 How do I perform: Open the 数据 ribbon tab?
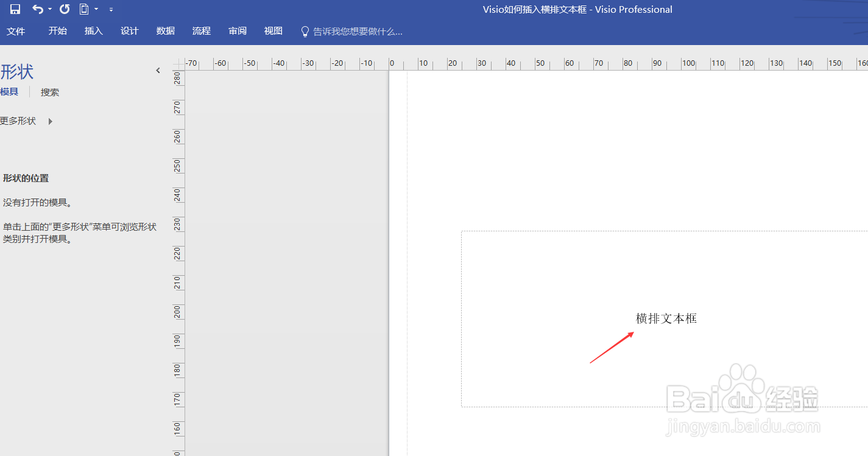pyautogui.click(x=166, y=31)
